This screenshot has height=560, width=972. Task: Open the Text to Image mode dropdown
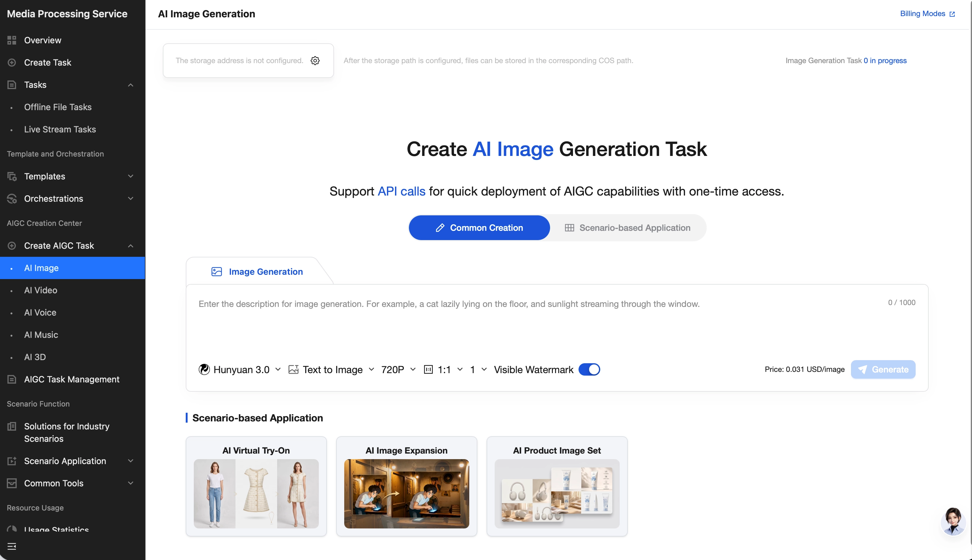pos(331,369)
